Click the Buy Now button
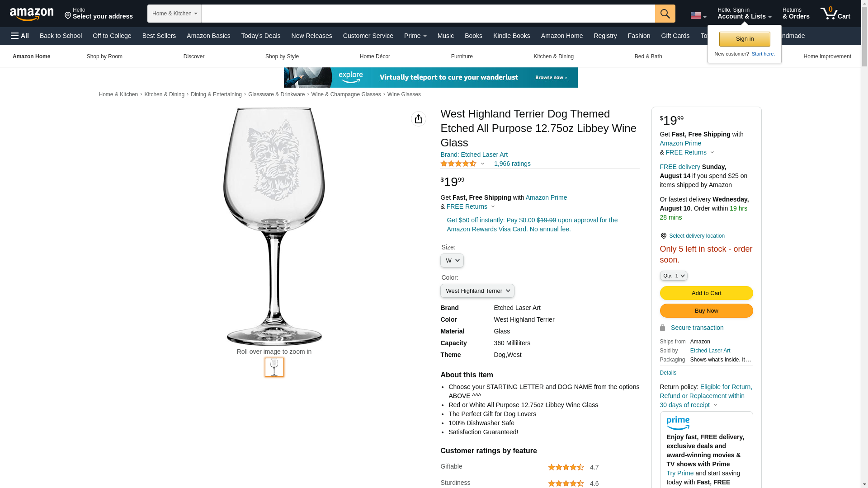Screen dimensions: 868x488 707,311
